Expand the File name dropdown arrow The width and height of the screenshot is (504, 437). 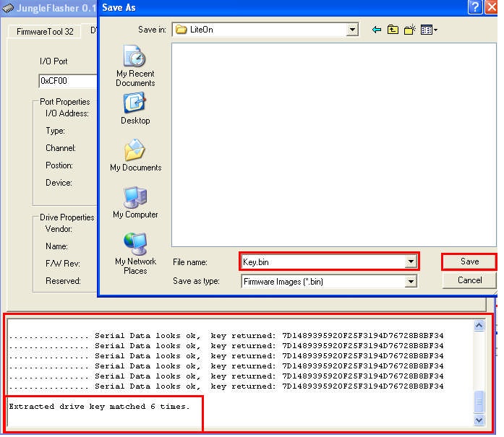pyautogui.click(x=411, y=261)
